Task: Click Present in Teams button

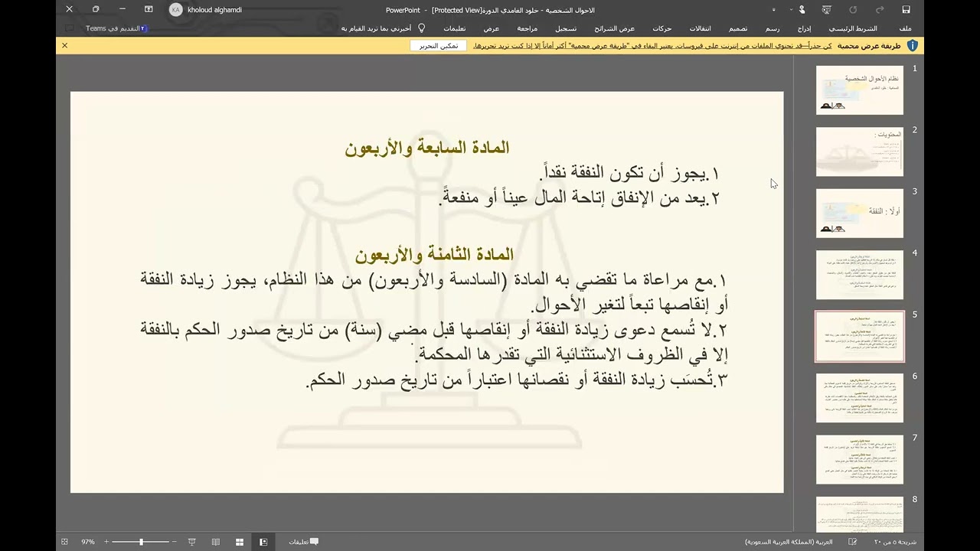Action: pos(116,28)
